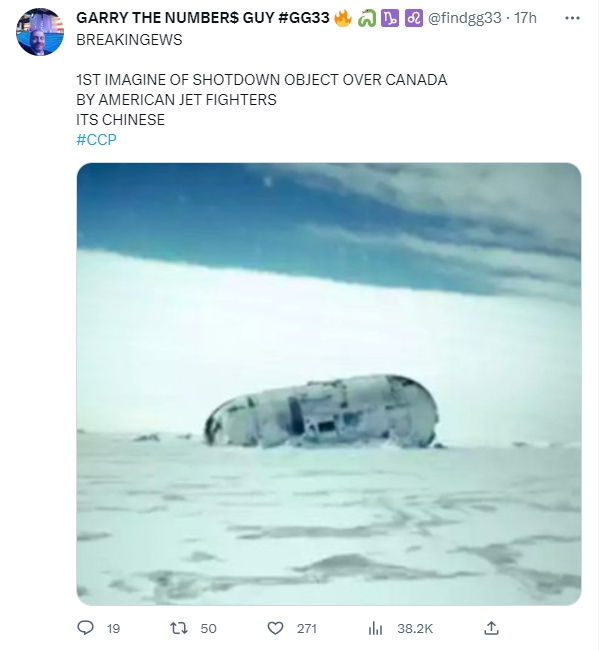Click the 38.2K views count
Screen dimensions: 601x650
click(415, 628)
